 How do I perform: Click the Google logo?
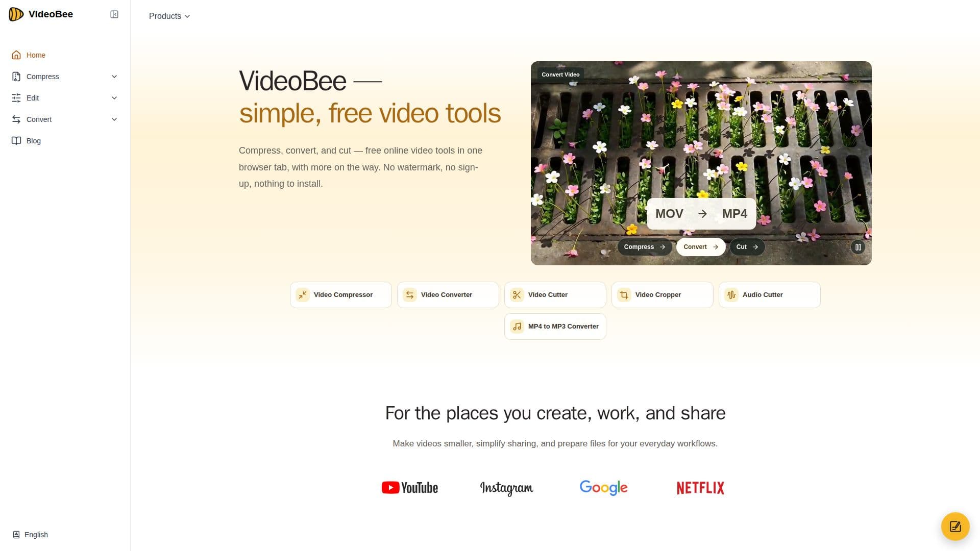pos(604,488)
